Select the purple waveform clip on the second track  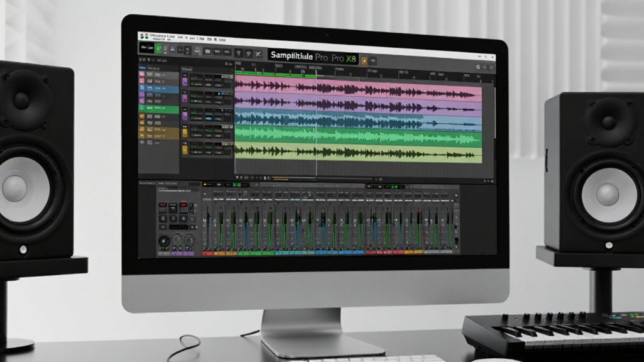(358, 104)
